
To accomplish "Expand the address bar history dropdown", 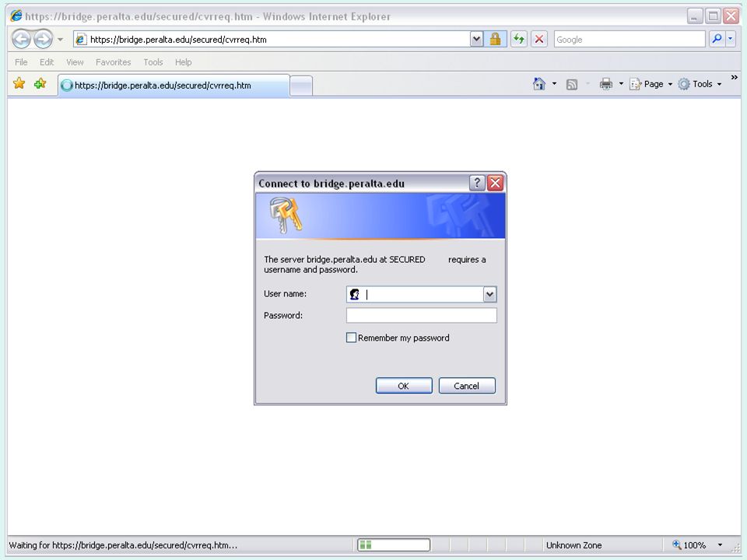I will pos(476,40).
